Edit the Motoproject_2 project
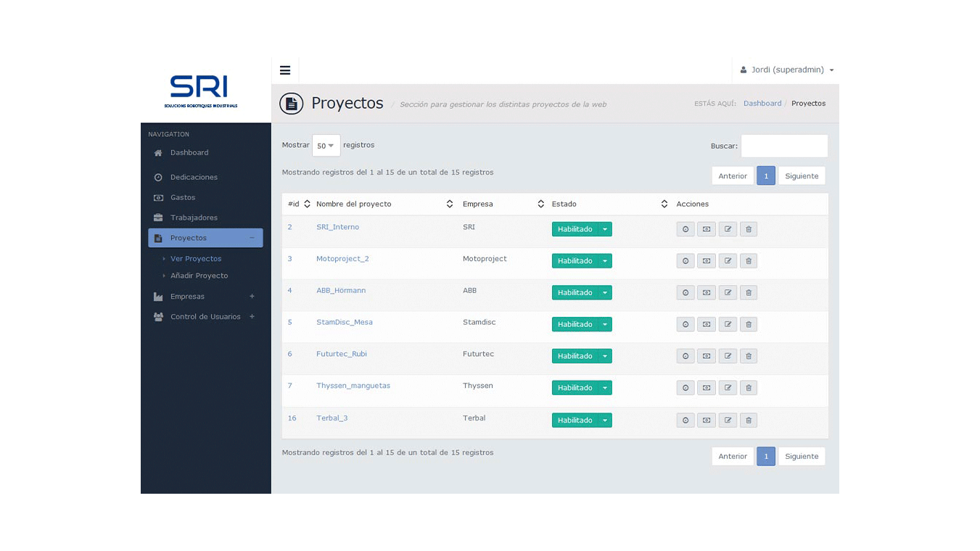The height and width of the screenshot is (551, 980). click(728, 261)
